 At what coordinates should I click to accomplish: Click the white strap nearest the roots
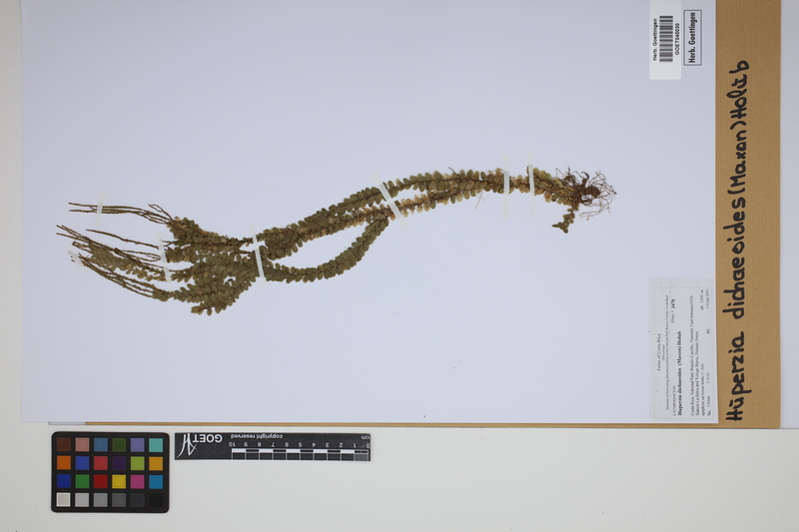coord(531,181)
